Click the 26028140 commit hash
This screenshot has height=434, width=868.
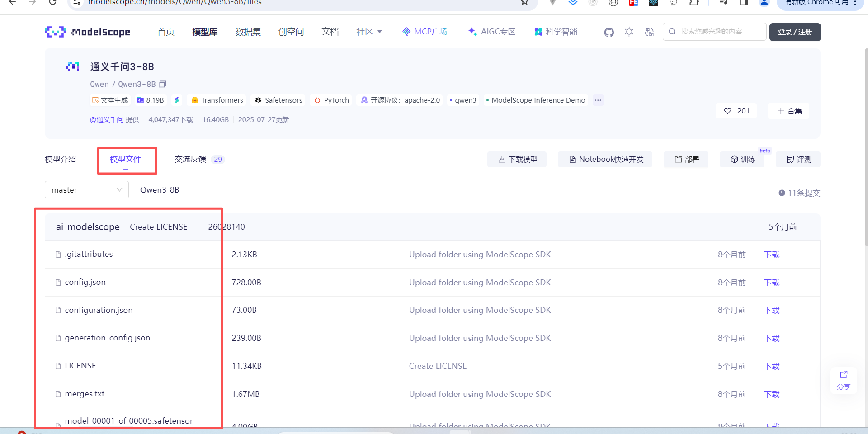[226, 227]
